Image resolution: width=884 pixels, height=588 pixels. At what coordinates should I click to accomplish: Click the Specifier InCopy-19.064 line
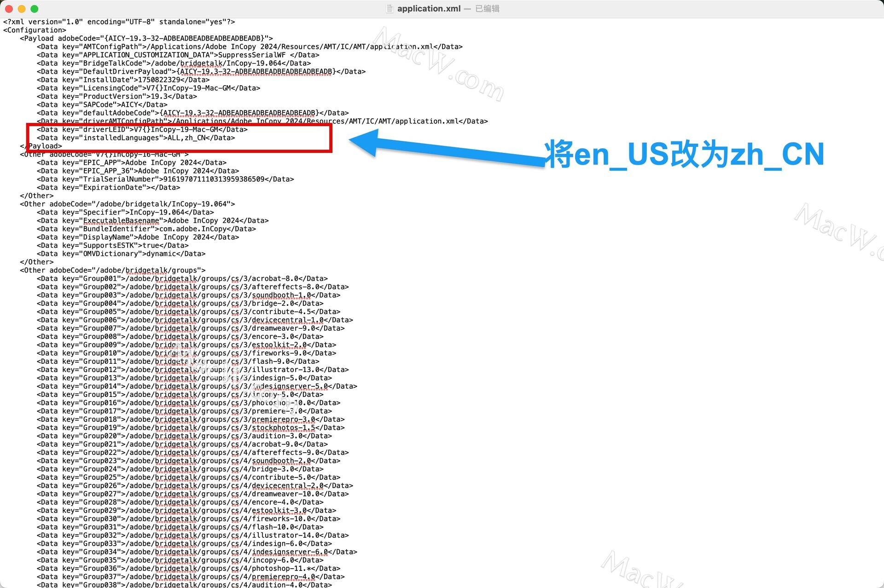point(125,212)
